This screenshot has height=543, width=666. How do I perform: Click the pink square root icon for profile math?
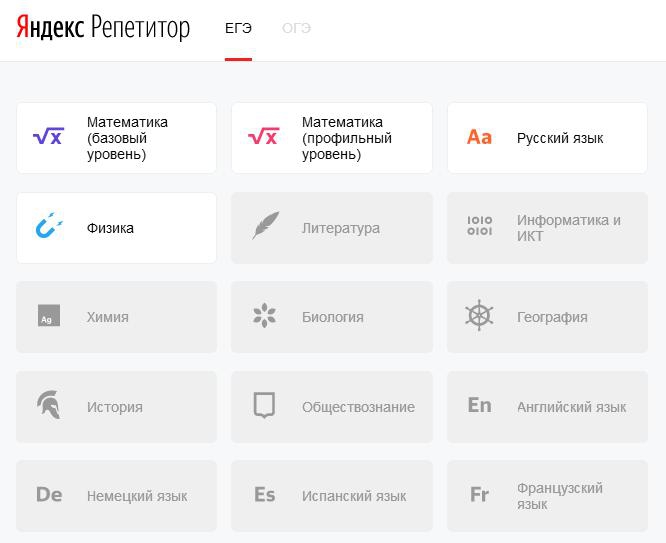[263, 138]
